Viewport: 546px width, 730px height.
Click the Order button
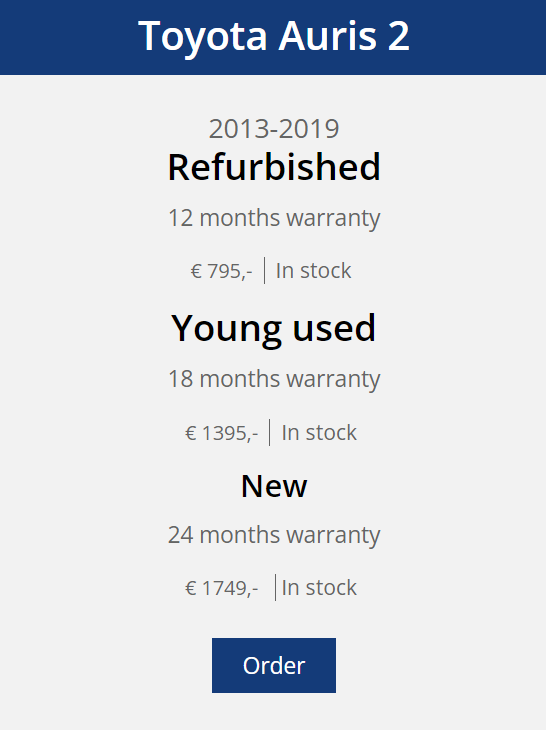point(274,665)
